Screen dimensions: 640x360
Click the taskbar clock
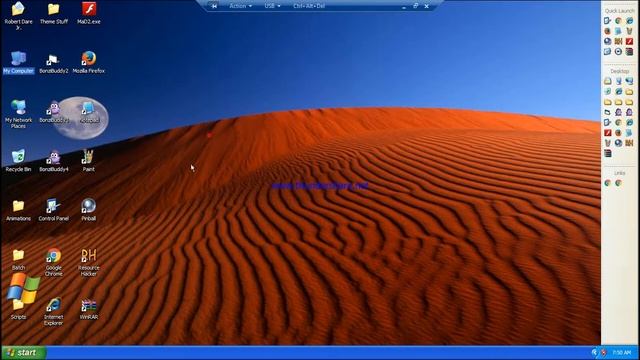click(x=622, y=352)
